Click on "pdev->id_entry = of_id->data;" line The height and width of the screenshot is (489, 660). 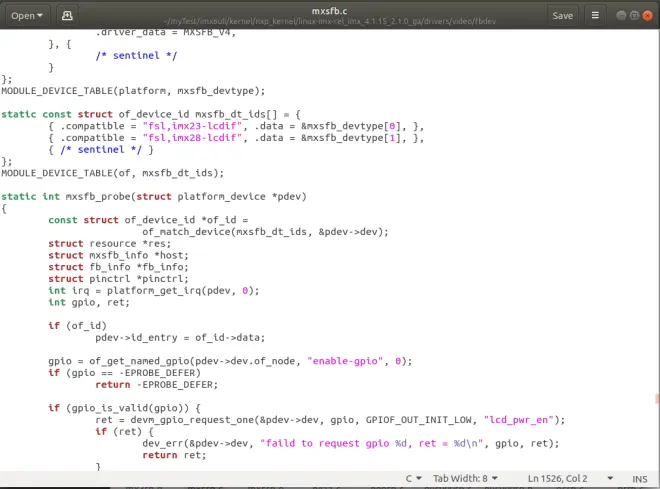(x=180, y=338)
